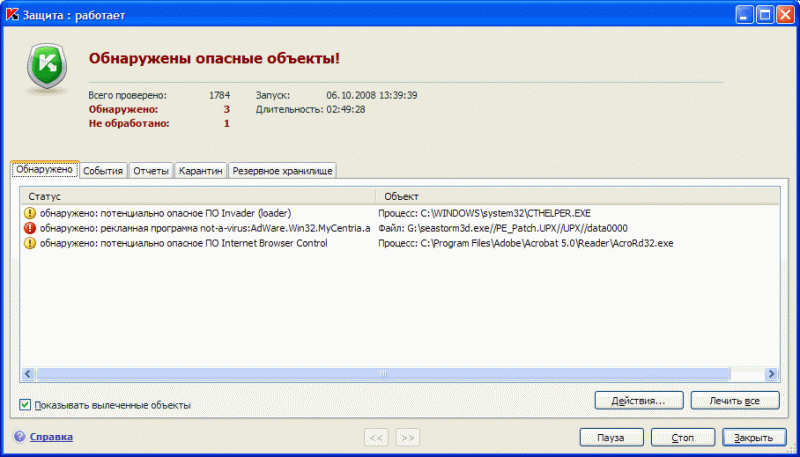This screenshot has height=457, width=800.
Task: Switch to the Карантин tab
Action: click(x=201, y=171)
